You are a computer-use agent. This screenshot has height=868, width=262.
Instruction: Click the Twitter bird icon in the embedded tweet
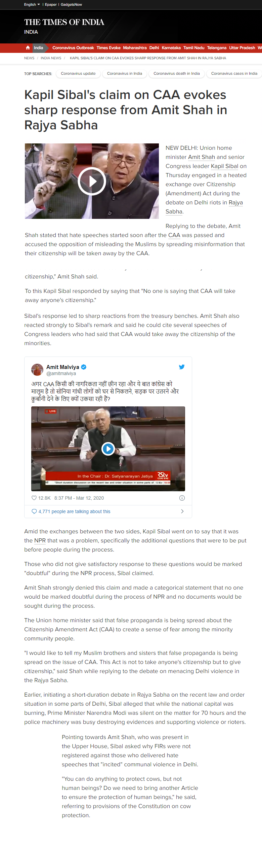tap(182, 367)
